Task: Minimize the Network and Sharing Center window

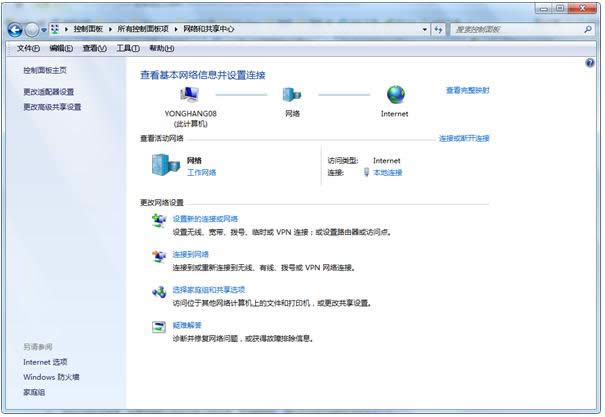Action: click(544, 8)
